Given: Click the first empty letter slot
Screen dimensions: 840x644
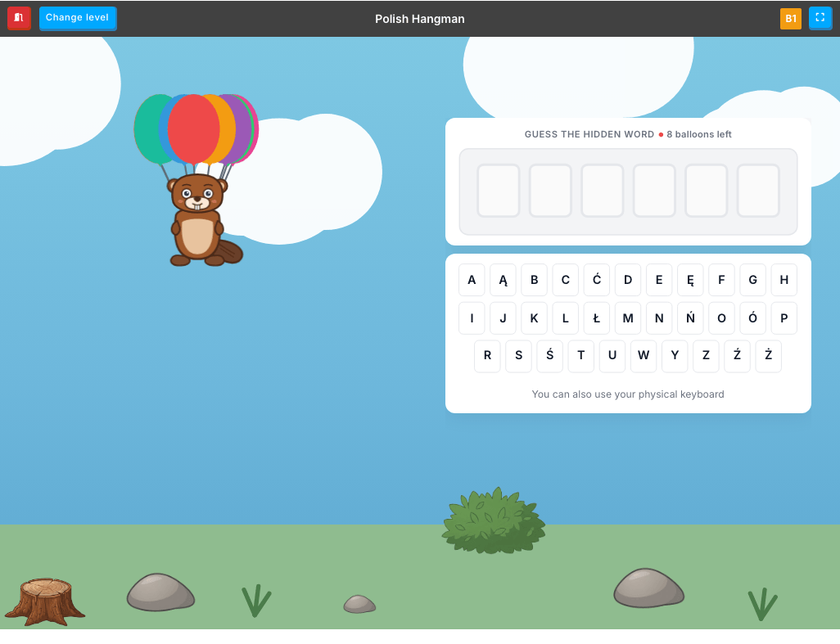Looking at the screenshot, I should tap(499, 191).
